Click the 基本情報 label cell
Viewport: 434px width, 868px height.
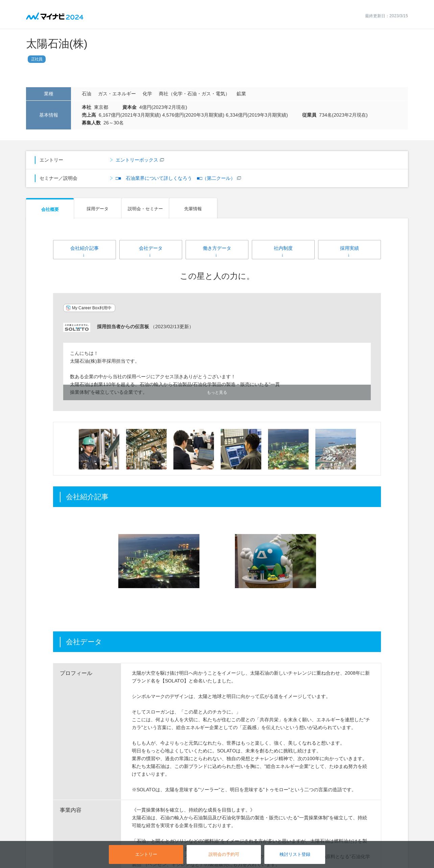coord(48,115)
